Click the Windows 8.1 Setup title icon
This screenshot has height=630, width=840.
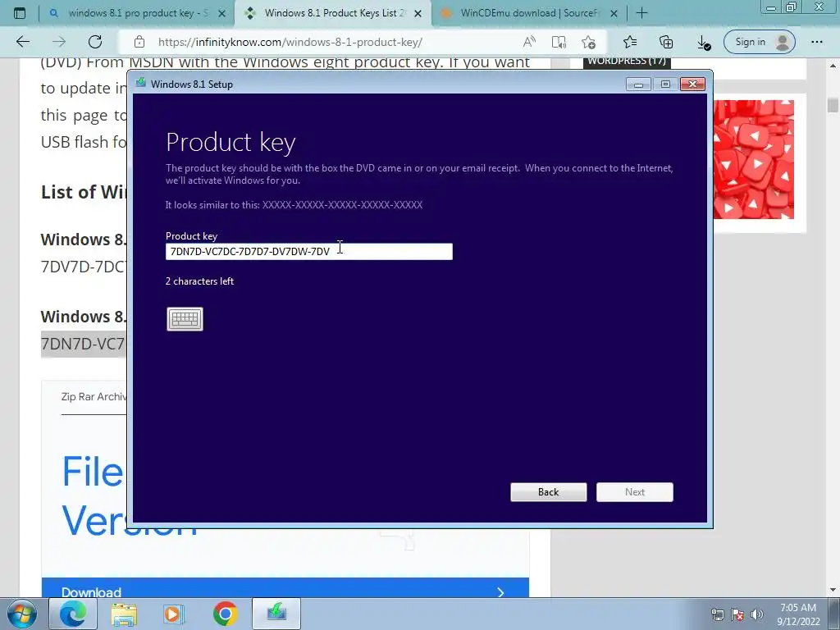[141, 83]
